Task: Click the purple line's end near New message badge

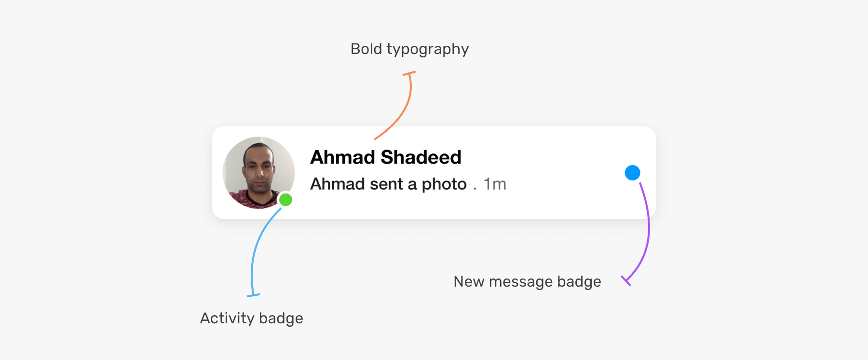Action: (626, 280)
